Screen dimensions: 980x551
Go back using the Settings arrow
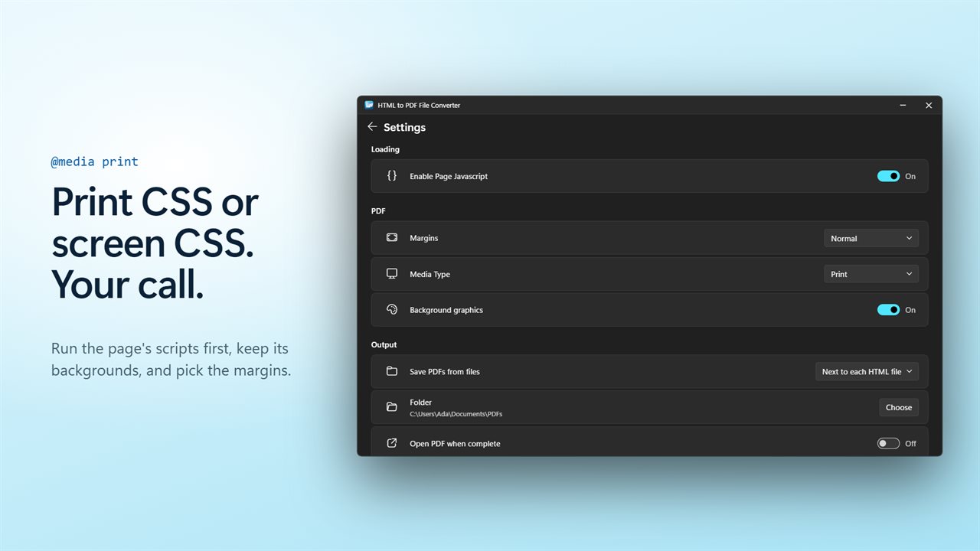click(372, 127)
